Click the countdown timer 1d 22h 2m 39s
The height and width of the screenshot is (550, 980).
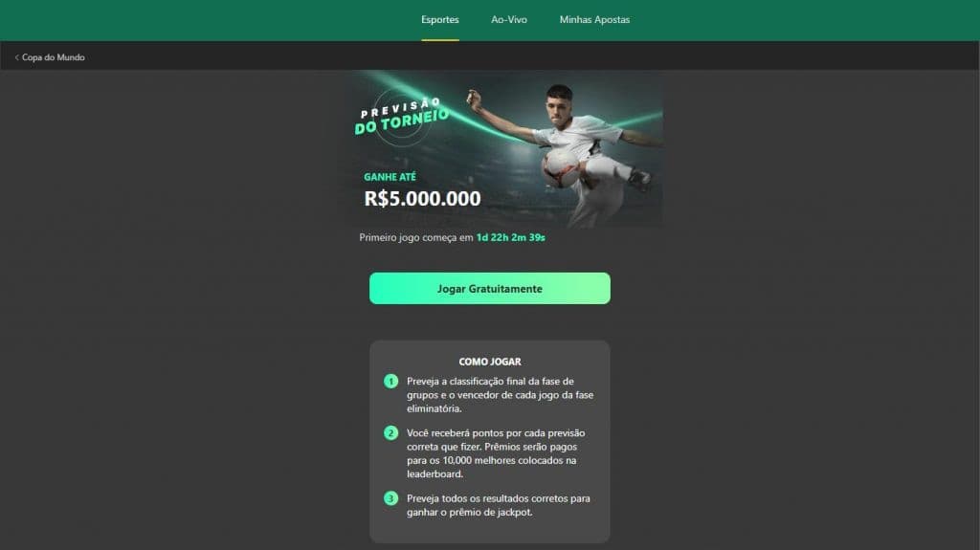click(511, 237)
